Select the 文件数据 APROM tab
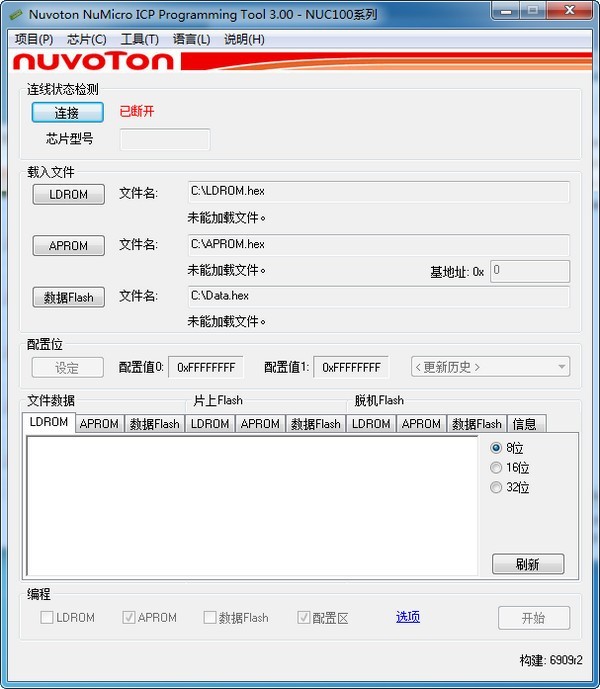 99,424
